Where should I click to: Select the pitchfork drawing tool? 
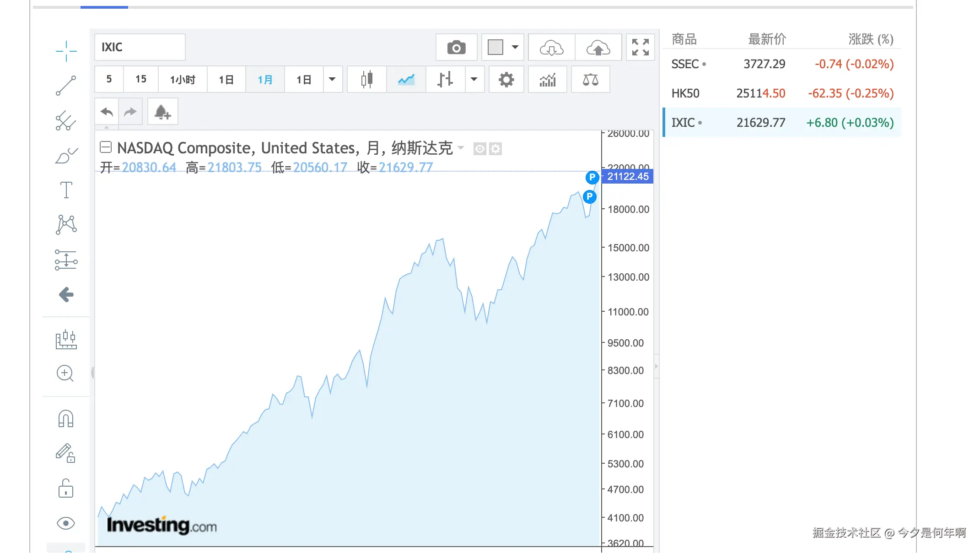[x=66, y=120]
